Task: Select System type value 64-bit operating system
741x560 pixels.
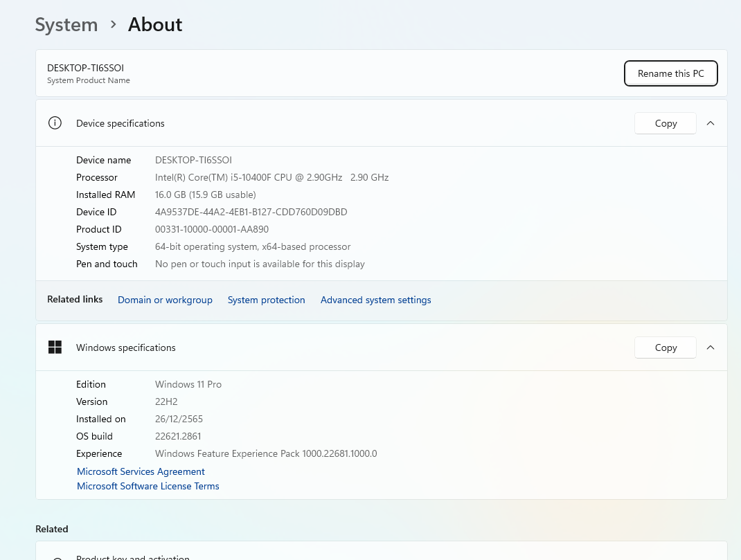Action: point(253,247)
